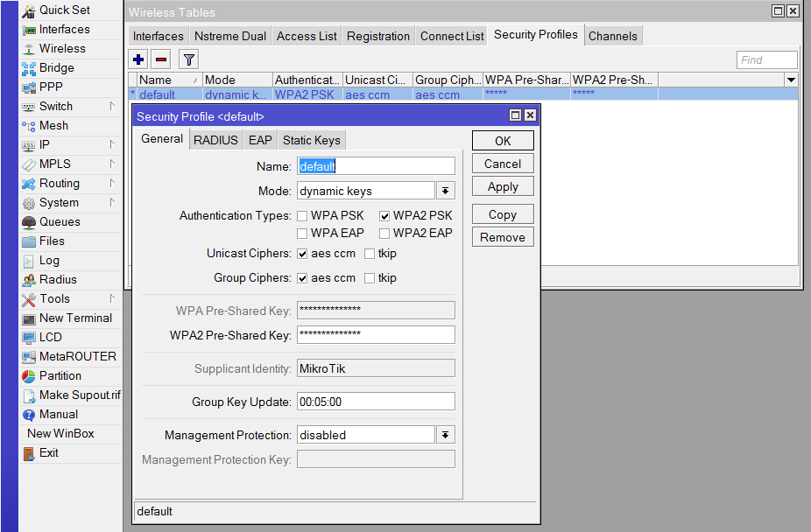The width and height of the screenshot is (811, 532).
Task: Open the Files folder icon
Action: [x=29, y=241]
